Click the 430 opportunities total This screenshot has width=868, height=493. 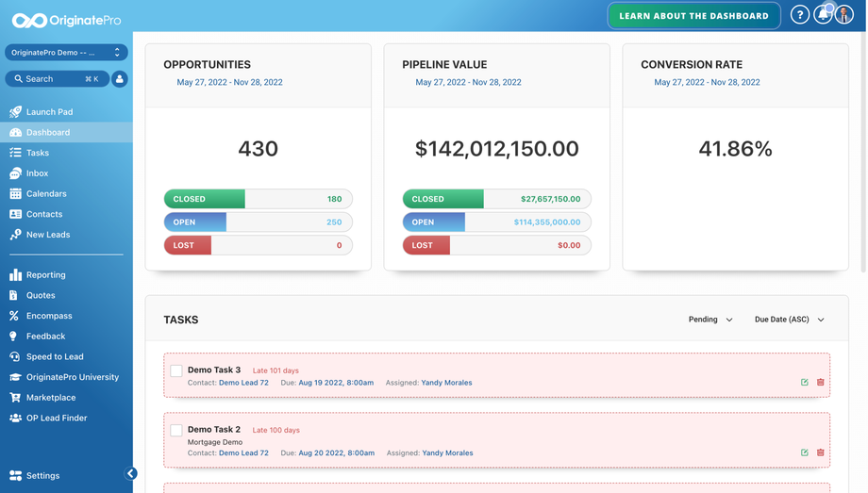point(258,149)
